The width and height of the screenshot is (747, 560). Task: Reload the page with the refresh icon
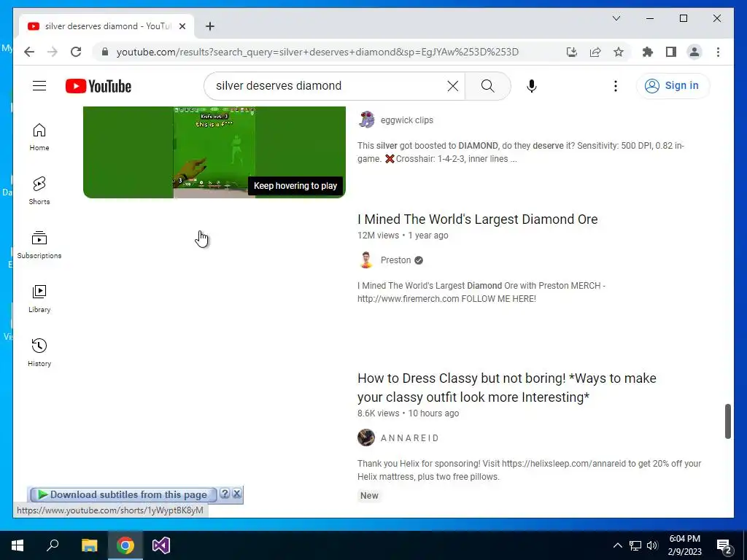(x=76, y=52)
